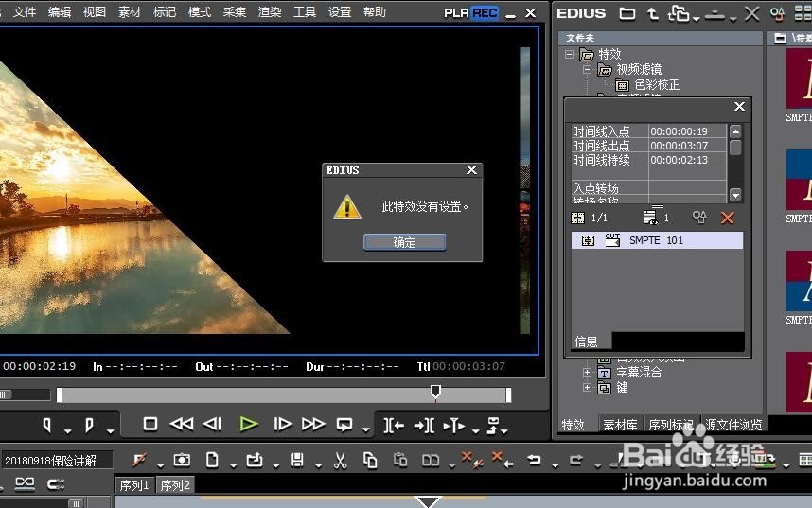
Task: Click the 确定 button in the EDIUS warning dialog
Action: pyautogui.click(x=404, y=242)
